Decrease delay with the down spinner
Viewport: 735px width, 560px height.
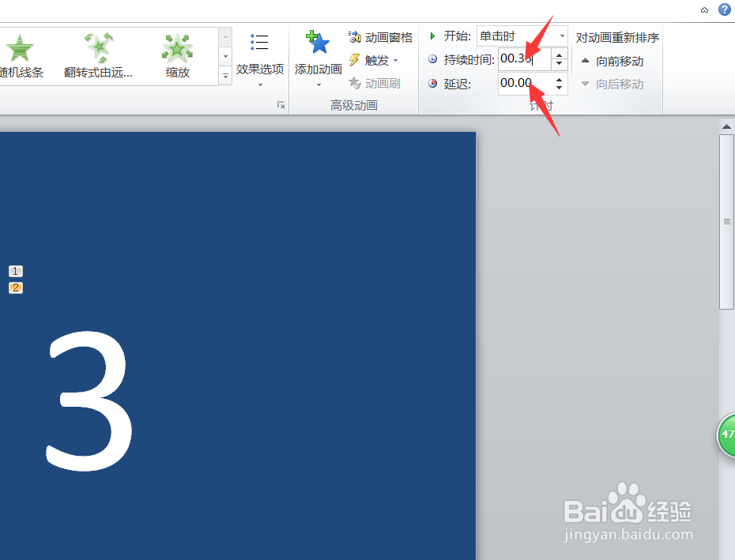click(x=560, y=88)
